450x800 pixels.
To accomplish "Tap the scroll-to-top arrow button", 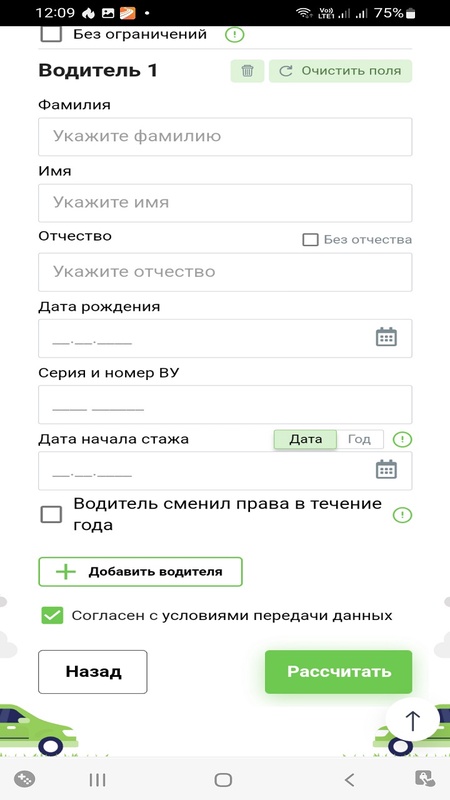I will click(x=412, y=720).
